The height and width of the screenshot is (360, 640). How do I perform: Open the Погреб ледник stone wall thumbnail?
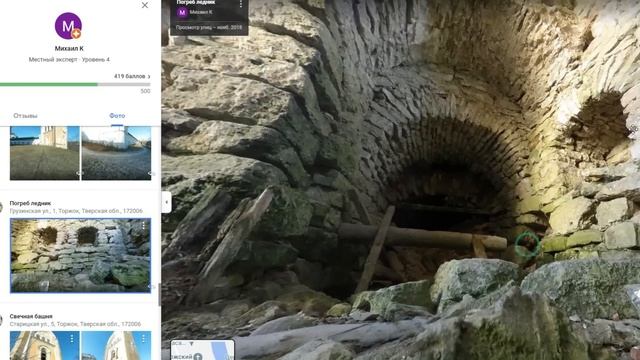click(80, 256)
